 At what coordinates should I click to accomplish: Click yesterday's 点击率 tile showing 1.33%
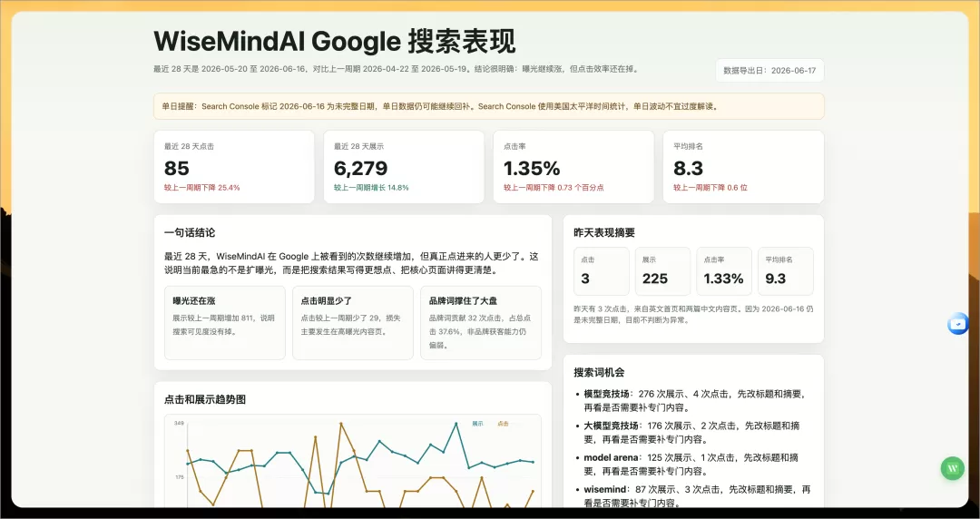724,271
